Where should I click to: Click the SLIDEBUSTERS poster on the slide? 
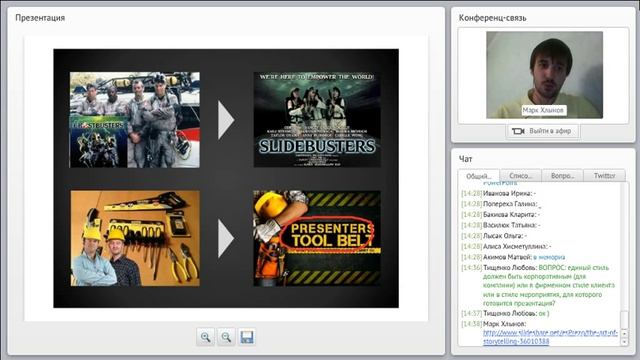pyautogui.click(x=317, y=120)
